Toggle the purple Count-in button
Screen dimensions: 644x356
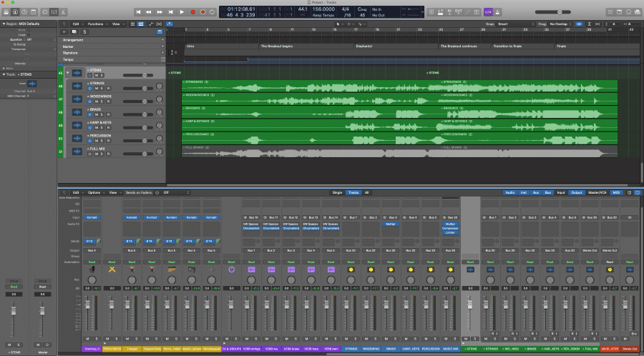[488, 12]
